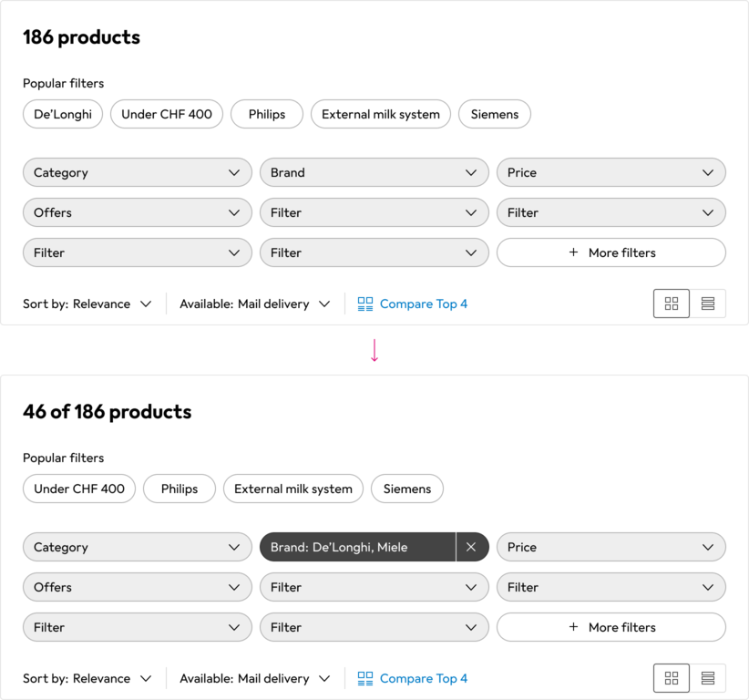Click the active Brand: De'Longhi, Miele filter
This screenshot has height=700, width=749.
point(357,547)
